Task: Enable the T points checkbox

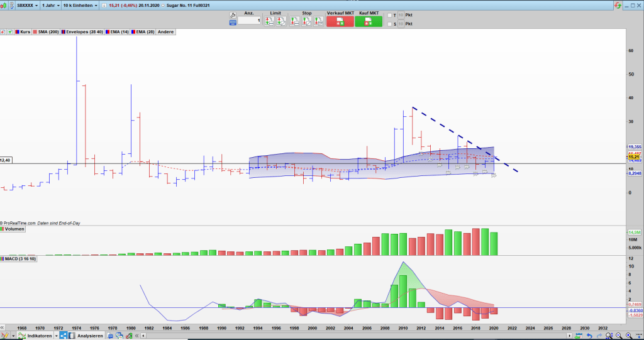Action: (390, 15)
